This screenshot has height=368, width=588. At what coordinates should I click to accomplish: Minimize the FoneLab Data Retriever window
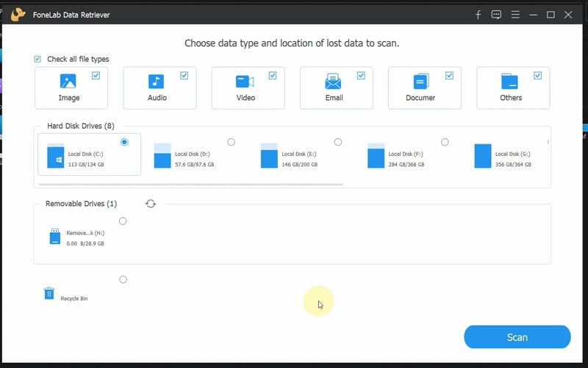point(534,15)
